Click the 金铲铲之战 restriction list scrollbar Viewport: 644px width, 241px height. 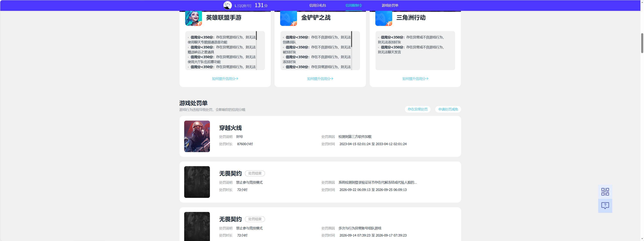point(351,39)
